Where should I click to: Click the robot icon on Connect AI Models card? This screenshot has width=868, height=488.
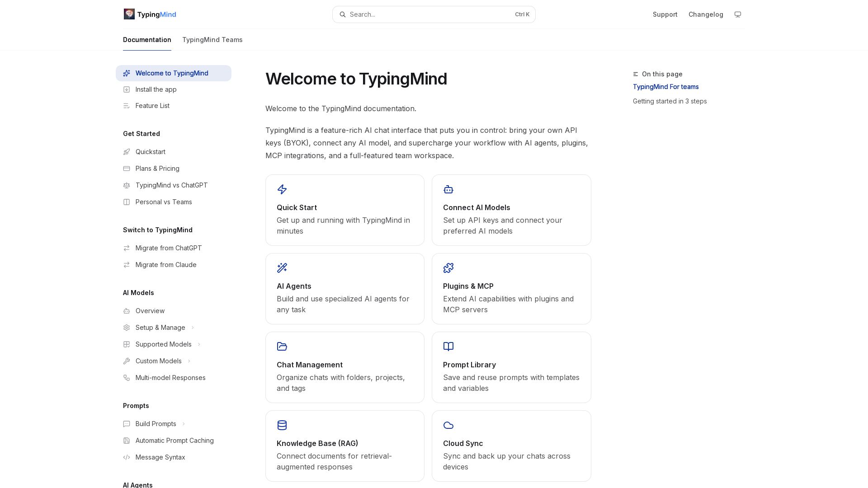click(448, 189)
